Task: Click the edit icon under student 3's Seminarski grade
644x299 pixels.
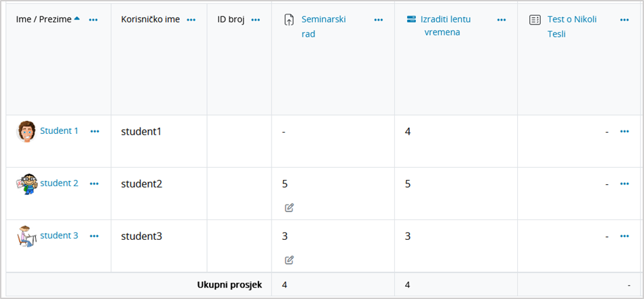Action: pos(289,260)
